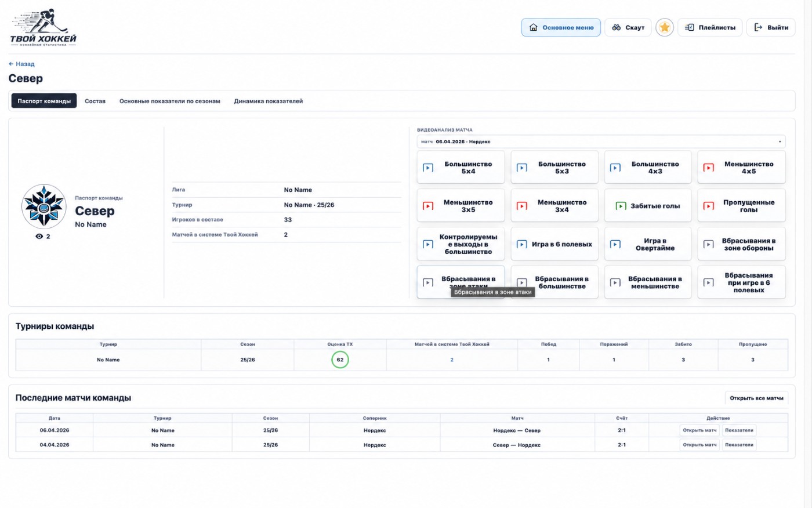Click the Твой Хоккей logo
Image resolution: width=812 pixels, height=508 pixels.
pyautogui.click(x=43, y=27)
